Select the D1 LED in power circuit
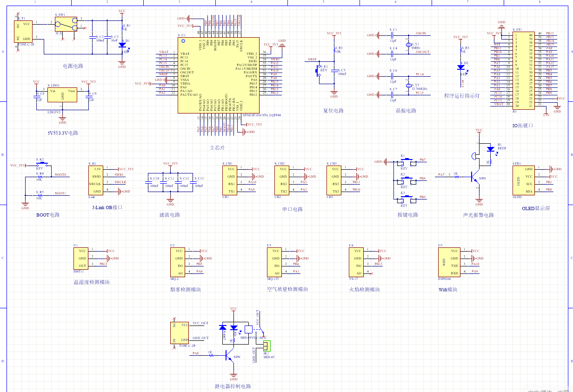Screen dimensions: 573x392 (122, 45)
